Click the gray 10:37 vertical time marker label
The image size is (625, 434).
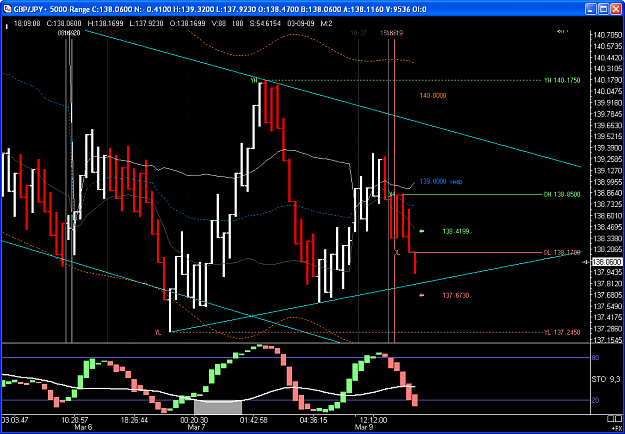click(x=358, y=33)
